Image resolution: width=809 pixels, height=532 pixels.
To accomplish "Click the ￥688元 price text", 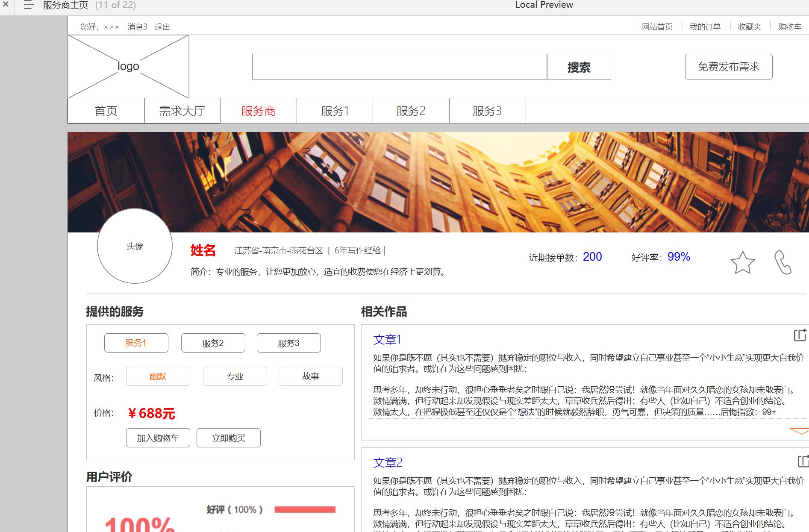I will [x=151, y=413].
